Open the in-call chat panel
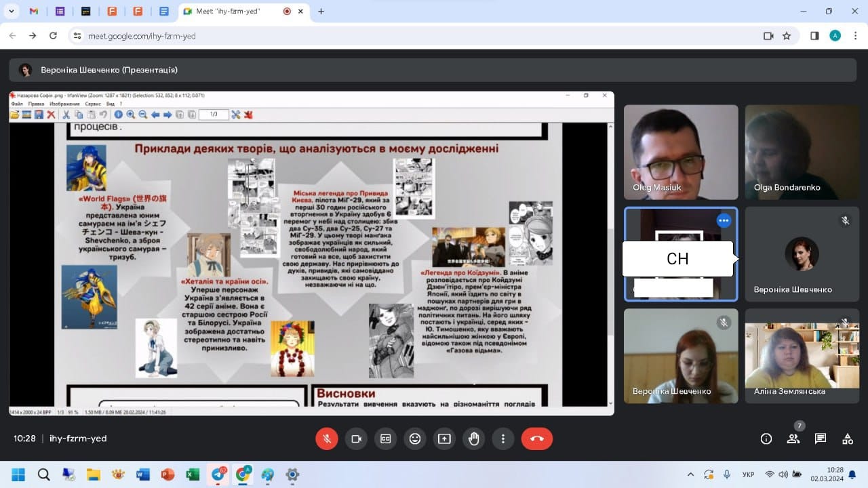This screenshot has height=488, width=868. (821, 439)
